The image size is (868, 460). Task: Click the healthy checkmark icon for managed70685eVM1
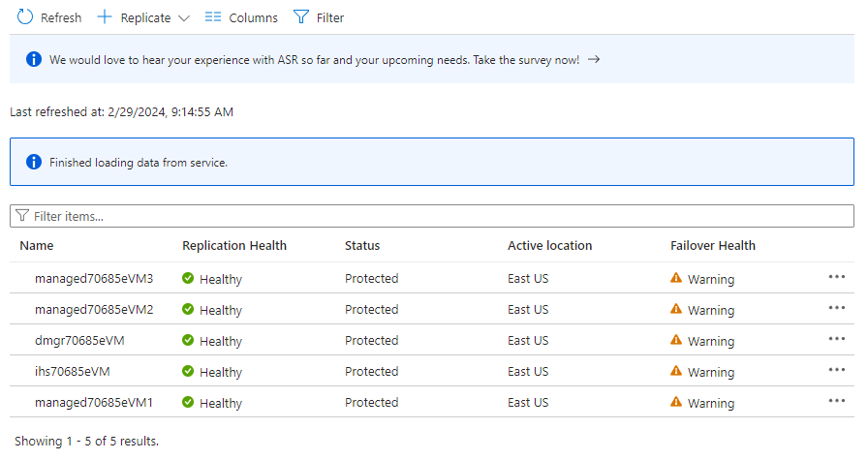pos(188,402)
